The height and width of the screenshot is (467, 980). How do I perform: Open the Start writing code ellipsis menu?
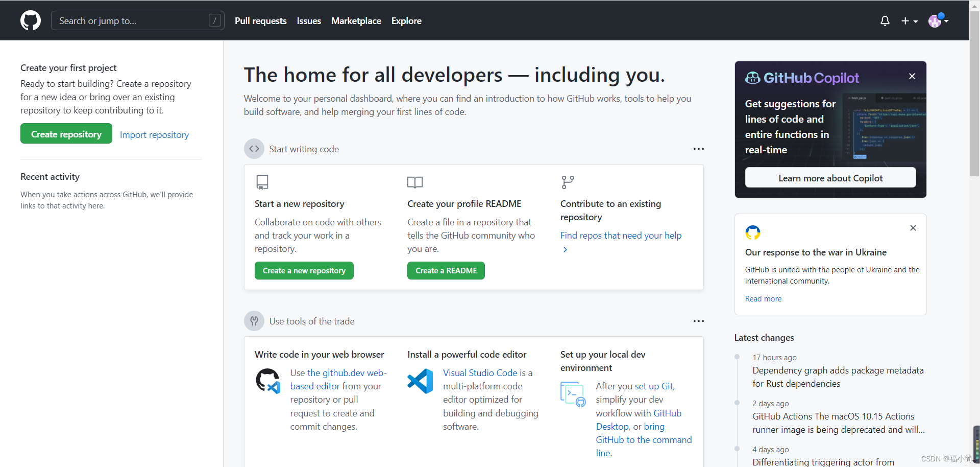coord(698,149)
